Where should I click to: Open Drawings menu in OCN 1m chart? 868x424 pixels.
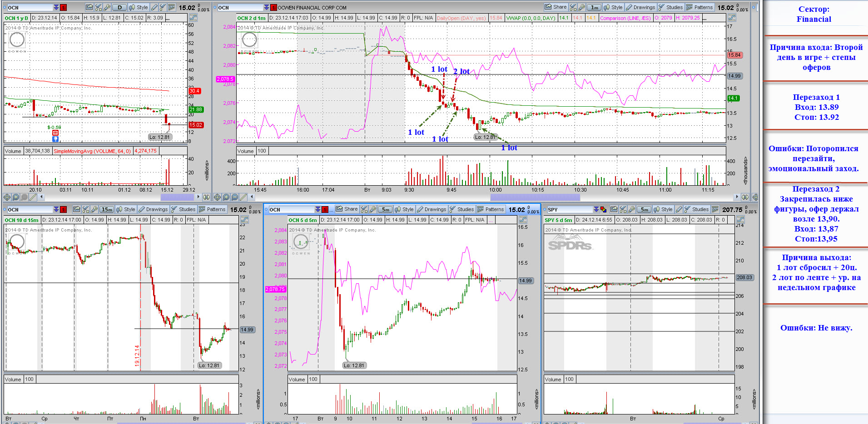tap(640, 7)
